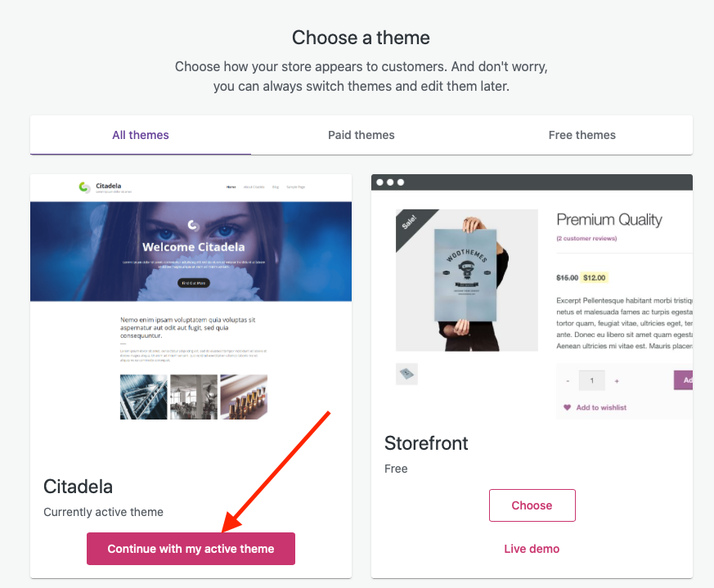Click the Sale! corner ribbon
Screen dimensions: 714x588
(408, 222)
